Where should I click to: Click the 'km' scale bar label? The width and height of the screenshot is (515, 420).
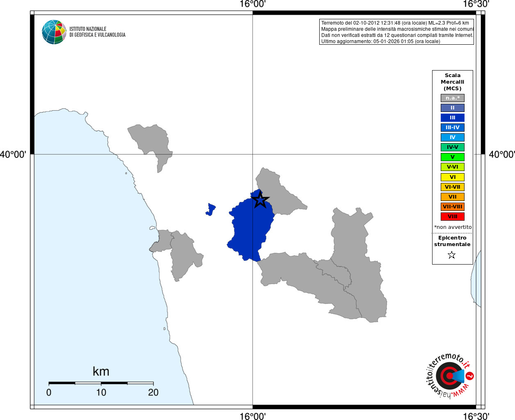coord(101,371)
